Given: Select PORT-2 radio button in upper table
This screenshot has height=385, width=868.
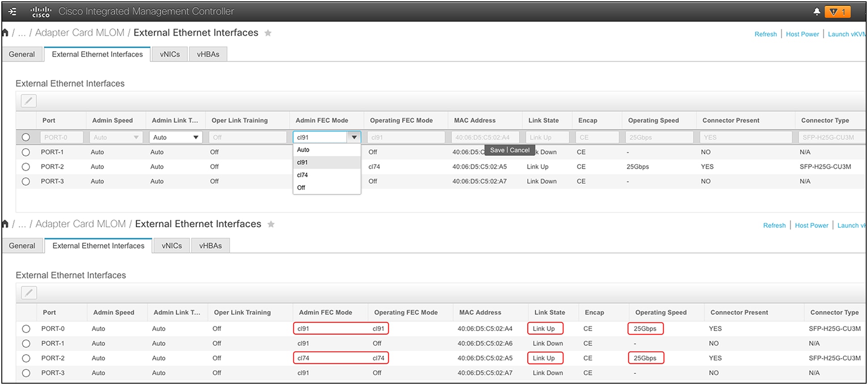Looking at the screenshot, I should (26, 167).
